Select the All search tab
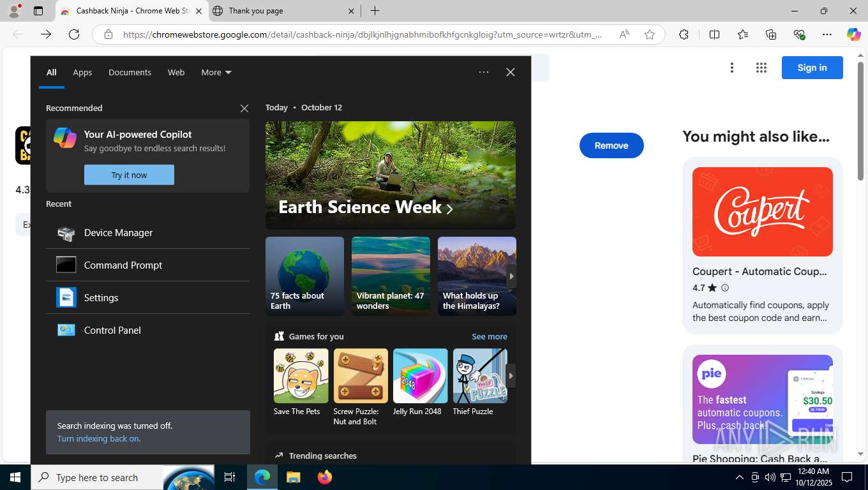The width and height of the screenshot is (868, 490). (x=52, y=72)
